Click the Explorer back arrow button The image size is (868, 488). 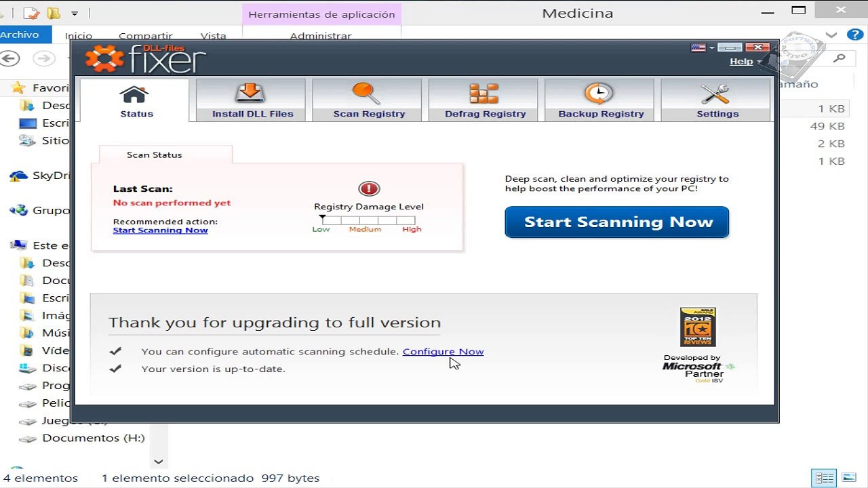tap(9, 58)
